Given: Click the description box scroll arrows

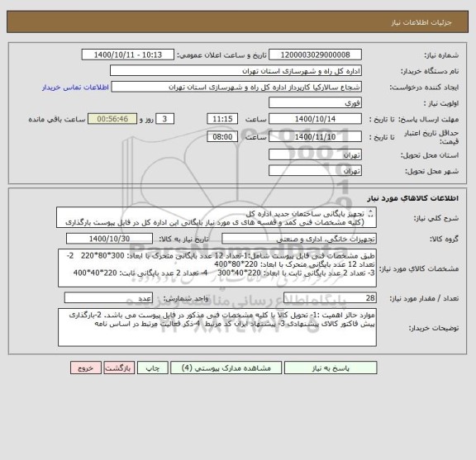Looking at the screenshot, I should pos(370,214).
